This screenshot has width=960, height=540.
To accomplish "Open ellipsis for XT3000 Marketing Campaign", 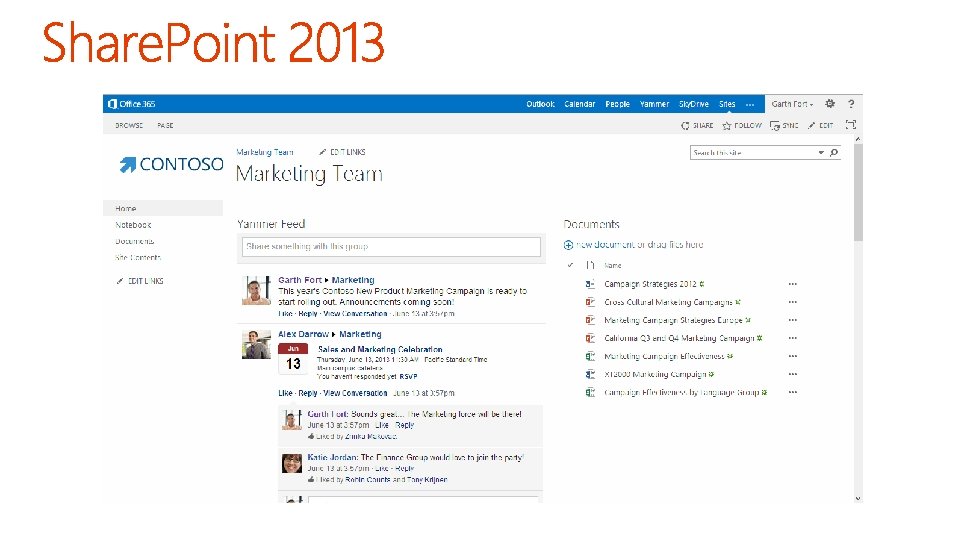I will tap(793, 374).
